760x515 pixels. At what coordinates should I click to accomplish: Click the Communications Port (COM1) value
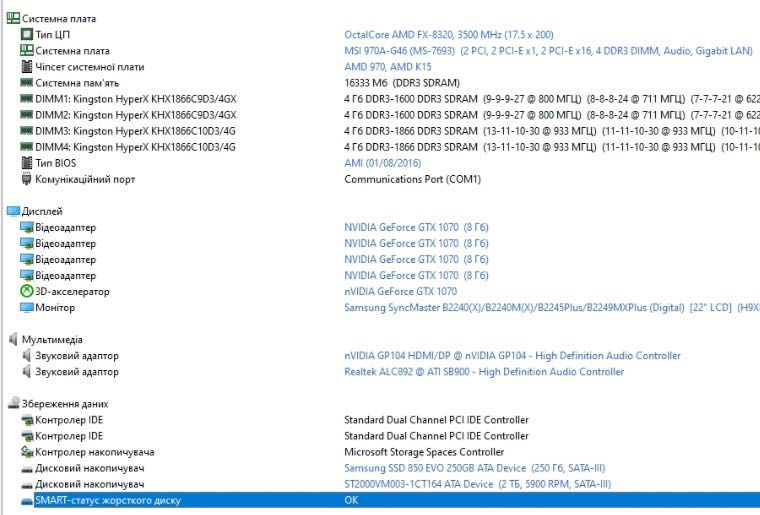[x=412, y=179]
